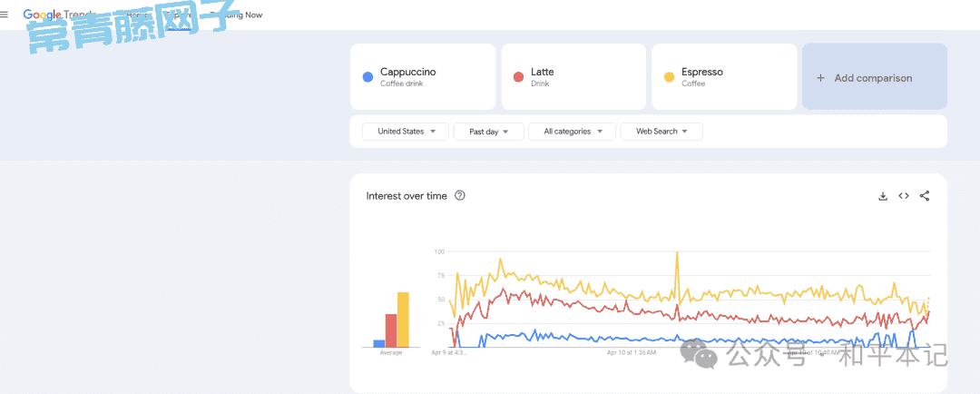Screen dimensions: 980x394
Task: Click the blue Cappuccino average bar
Action: tap(379, 343)
